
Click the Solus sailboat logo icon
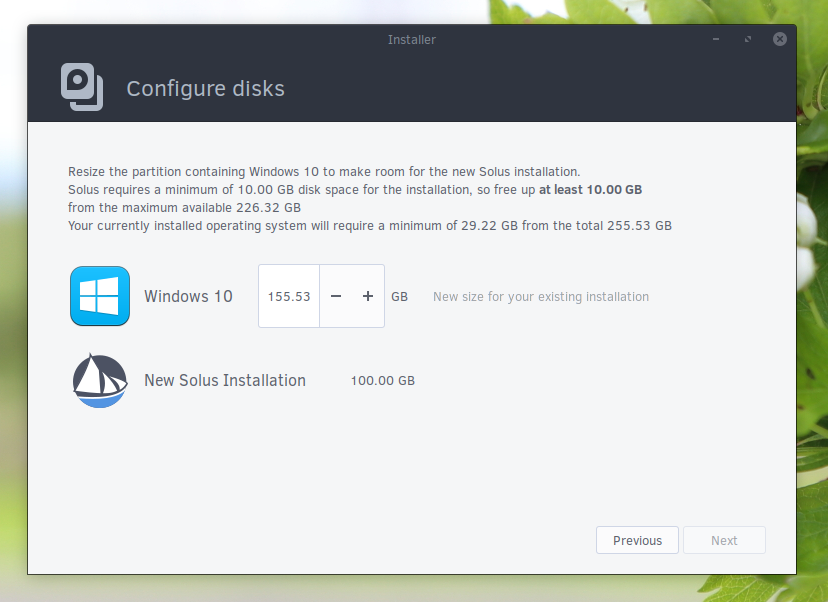[100, 380]
